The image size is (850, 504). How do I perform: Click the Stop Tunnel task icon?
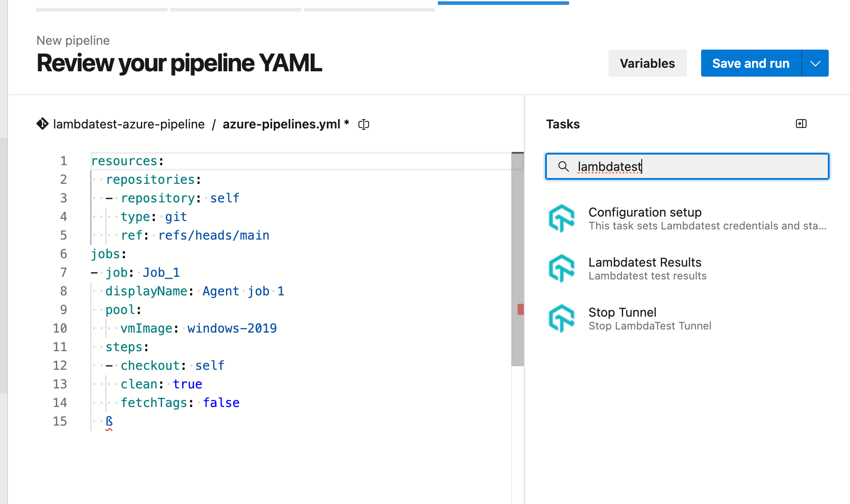click(561, 318)
